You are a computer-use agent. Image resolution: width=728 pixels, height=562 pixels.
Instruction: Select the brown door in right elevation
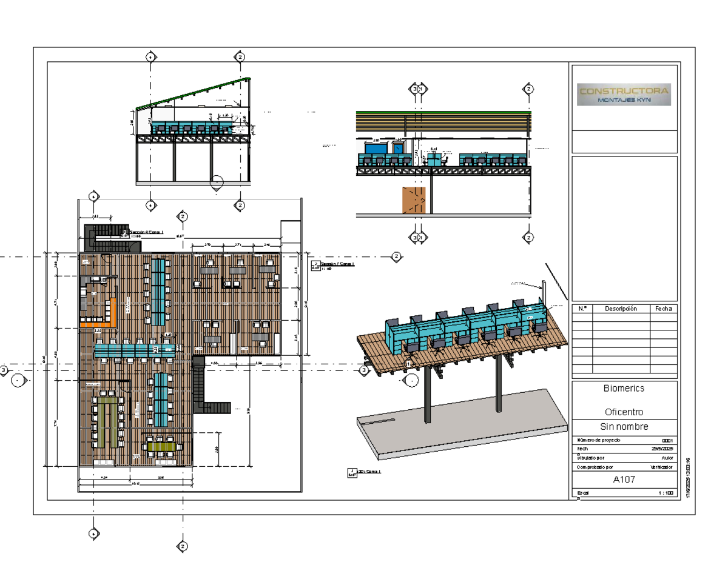pyautogui.click(x=414, y=200)
